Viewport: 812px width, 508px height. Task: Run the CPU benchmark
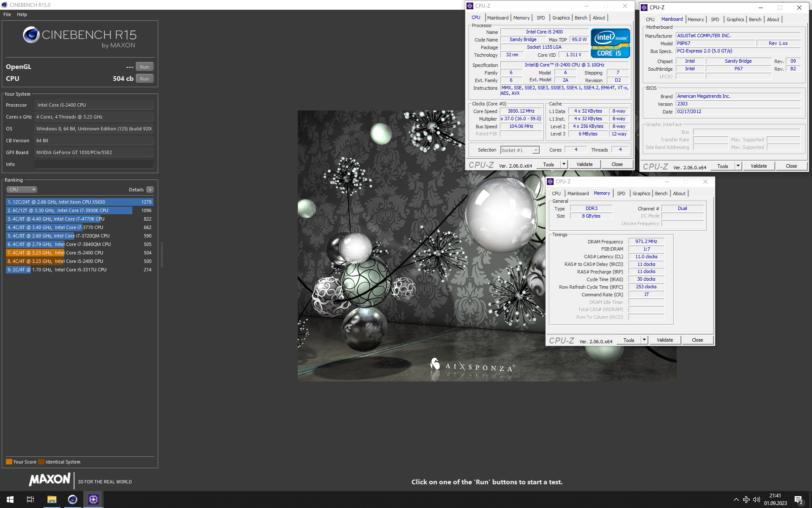[x=144, y=79]
